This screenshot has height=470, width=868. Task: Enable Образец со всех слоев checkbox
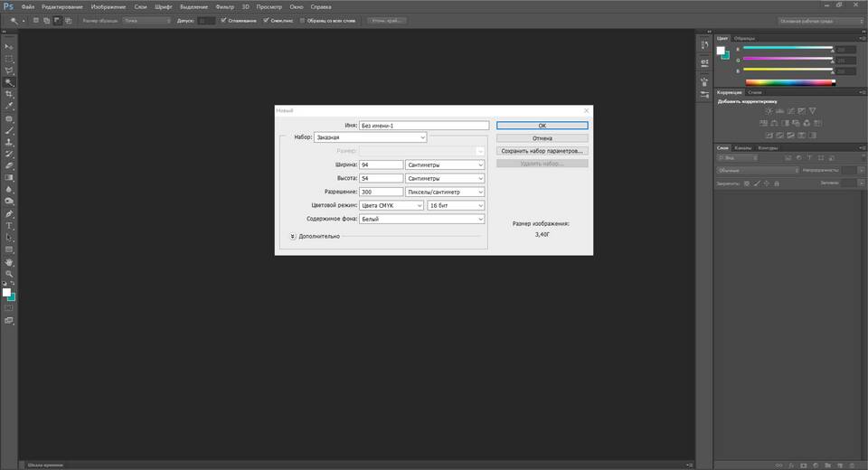(303, 20)
